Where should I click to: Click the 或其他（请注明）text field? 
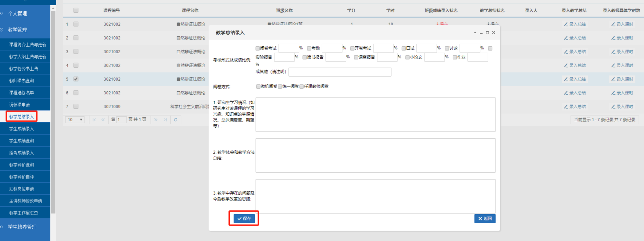pyautogui.click(x=340, y=72)
